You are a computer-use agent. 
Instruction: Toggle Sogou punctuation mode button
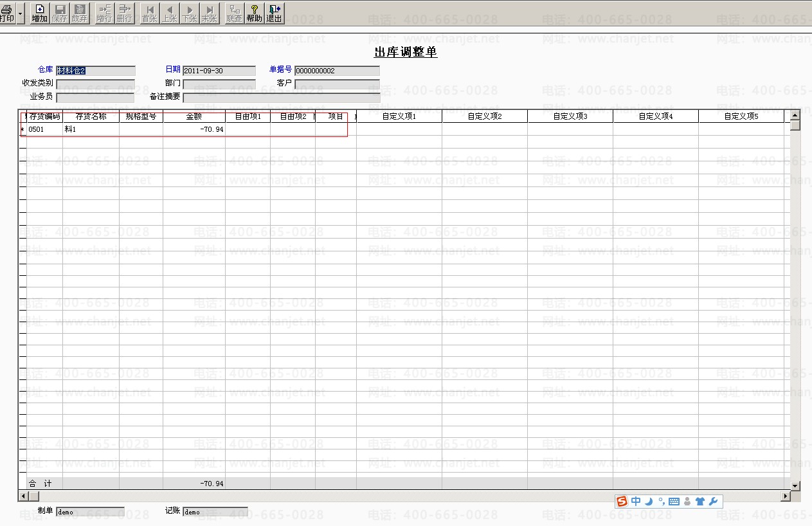pyautogui.click(x=662, y=502)
